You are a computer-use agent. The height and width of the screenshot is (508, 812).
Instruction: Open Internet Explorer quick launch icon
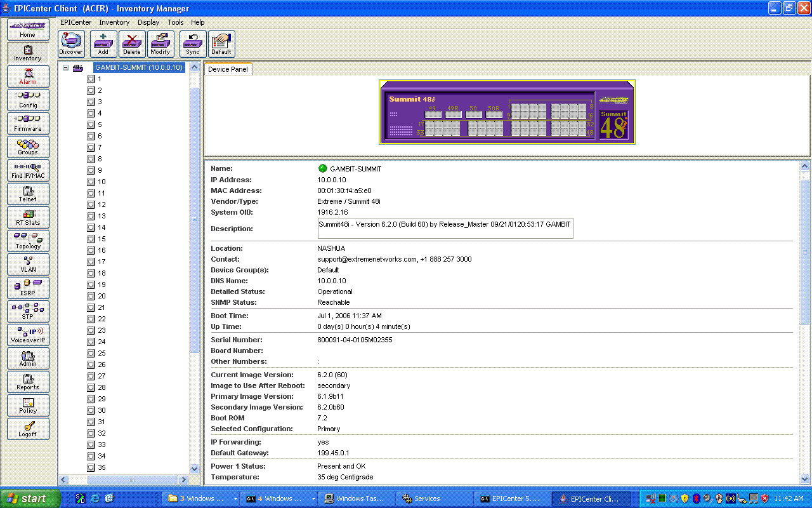coord(95,498)
